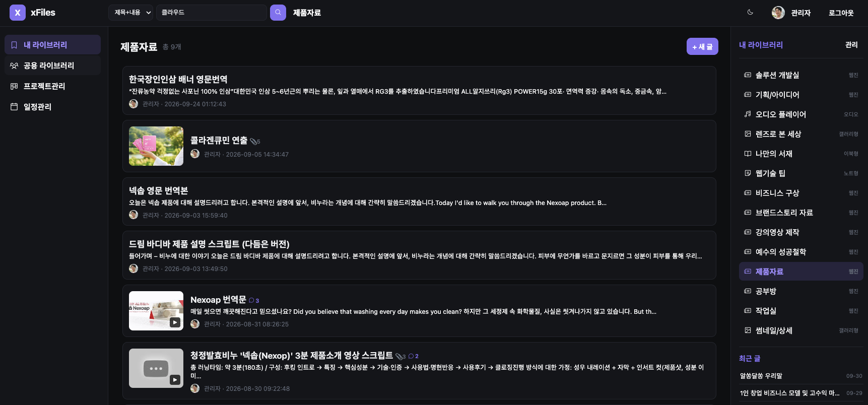Go to 프로젝트관리 in the sidebar

click(52, 86)
